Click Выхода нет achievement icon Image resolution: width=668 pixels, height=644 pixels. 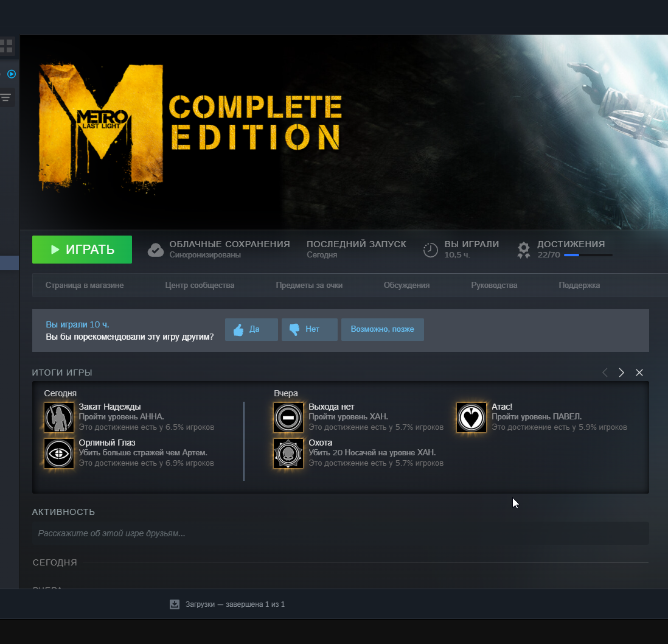point(288,417)
